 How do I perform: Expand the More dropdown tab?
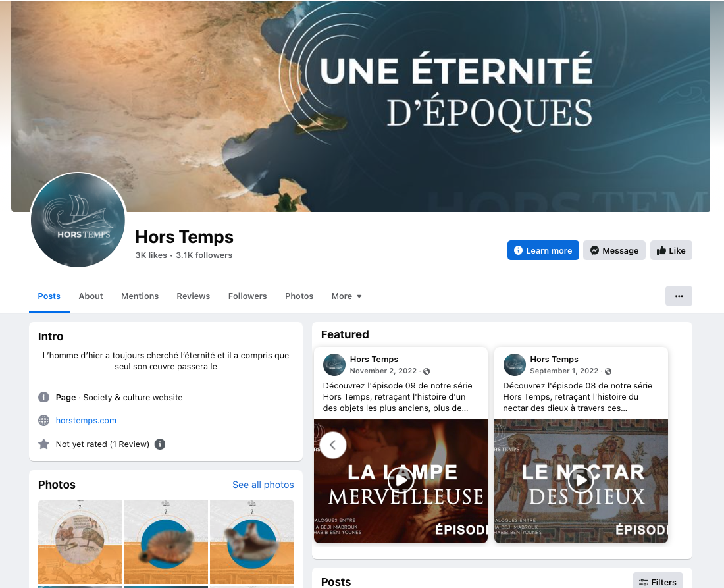point(346,296)
